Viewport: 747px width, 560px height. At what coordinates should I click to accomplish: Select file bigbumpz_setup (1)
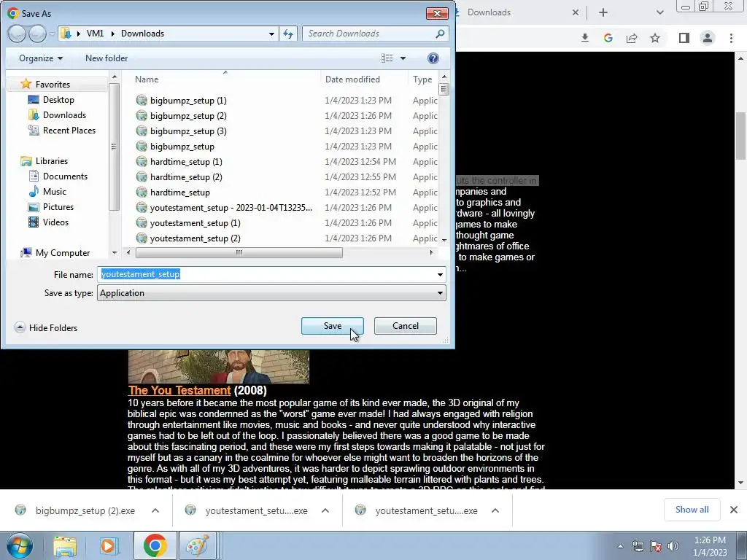tap(188, 101)
